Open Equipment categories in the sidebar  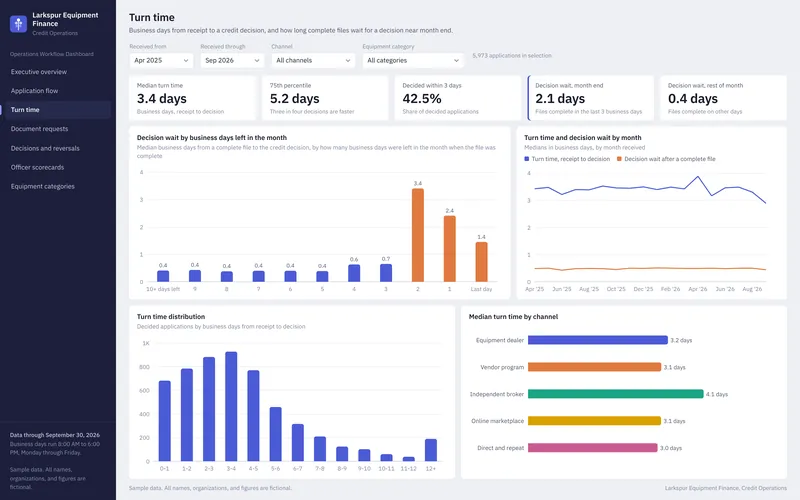tap(42, 187)
